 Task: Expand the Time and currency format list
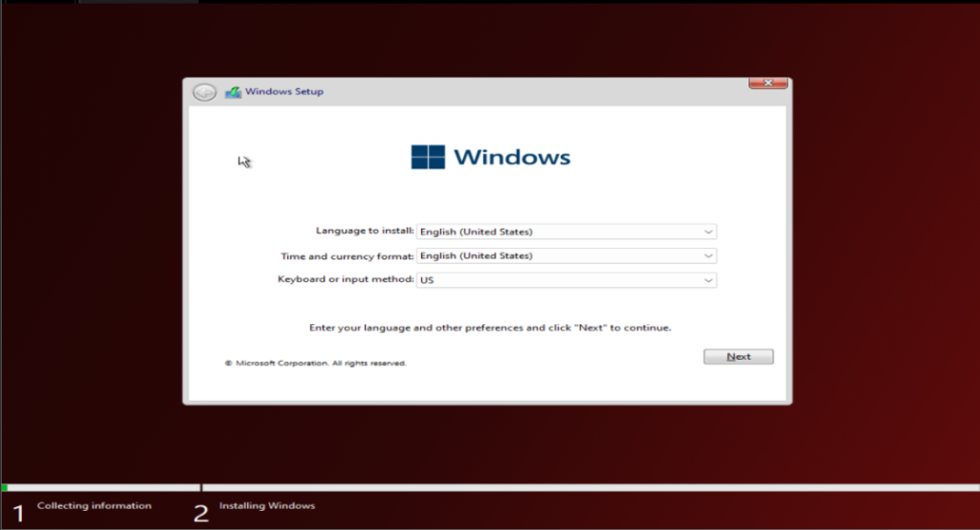pyautogui.click(x=566, y=255)
